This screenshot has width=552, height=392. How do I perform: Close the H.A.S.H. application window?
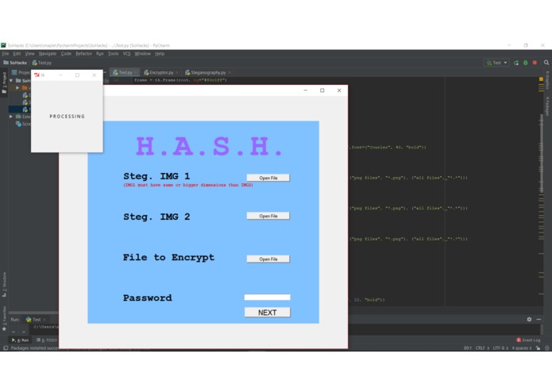339,90
